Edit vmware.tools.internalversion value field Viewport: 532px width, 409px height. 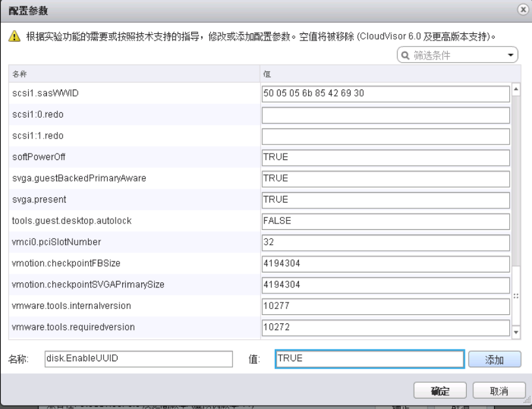click(385, 306)
